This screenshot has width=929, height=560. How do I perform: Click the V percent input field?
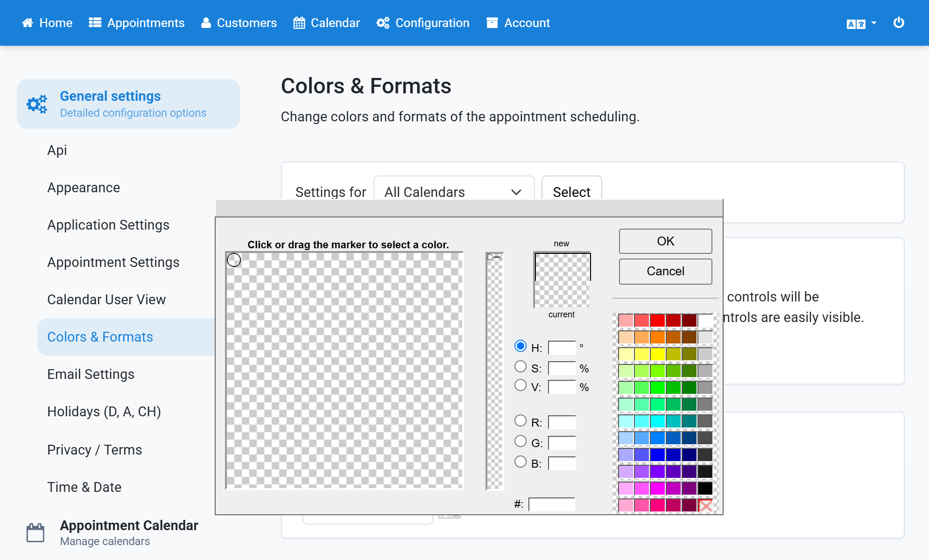pyautogui.click(x=562, y=387)
